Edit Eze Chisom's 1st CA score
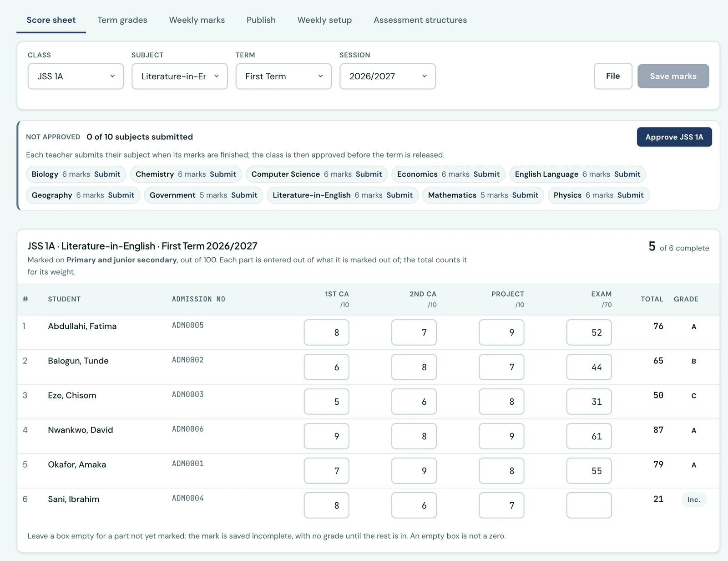 click(327, 402)
